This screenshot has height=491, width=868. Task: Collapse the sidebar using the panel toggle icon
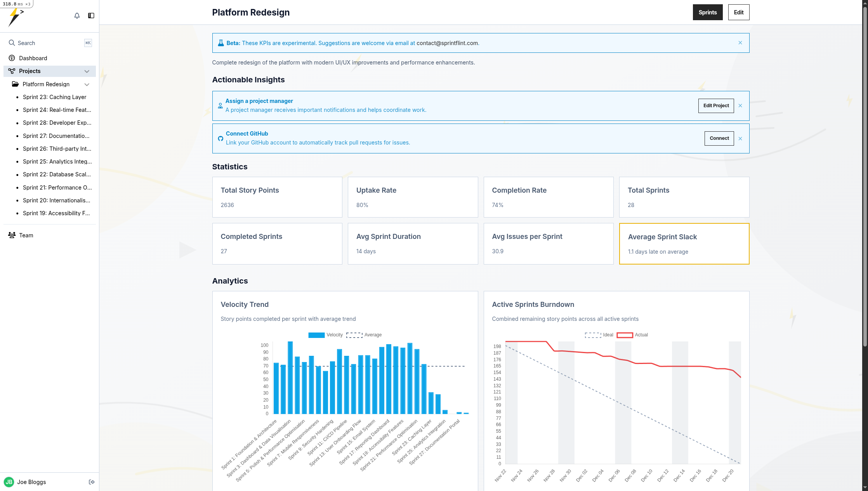coord(91,16)
